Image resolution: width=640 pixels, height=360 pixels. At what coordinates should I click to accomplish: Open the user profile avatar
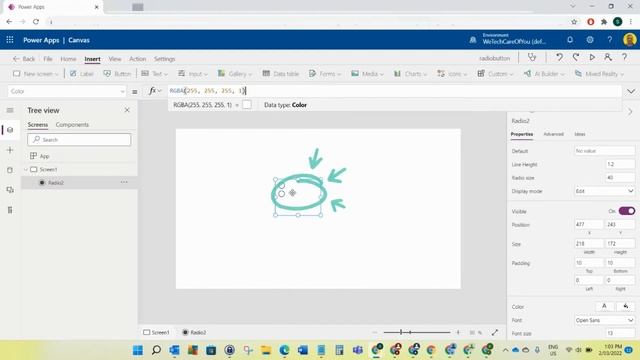click(629, 40)
